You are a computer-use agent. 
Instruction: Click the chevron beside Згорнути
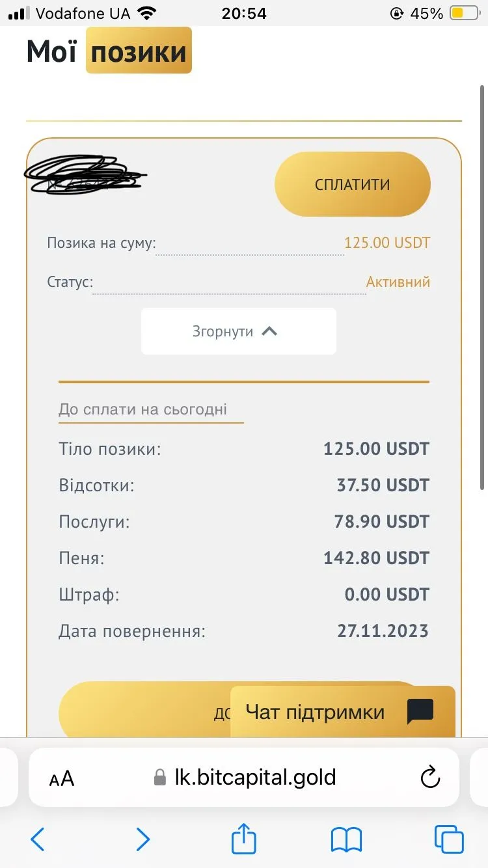(x=269, y=331)
